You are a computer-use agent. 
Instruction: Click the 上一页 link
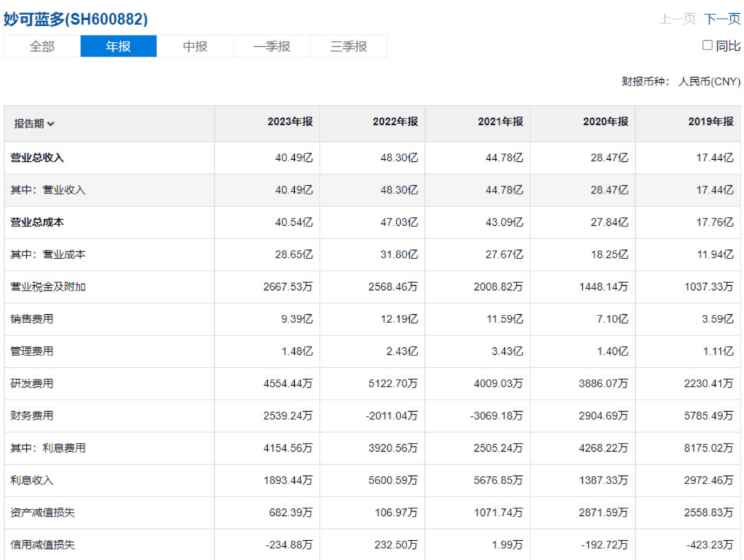tap(677, 19)
